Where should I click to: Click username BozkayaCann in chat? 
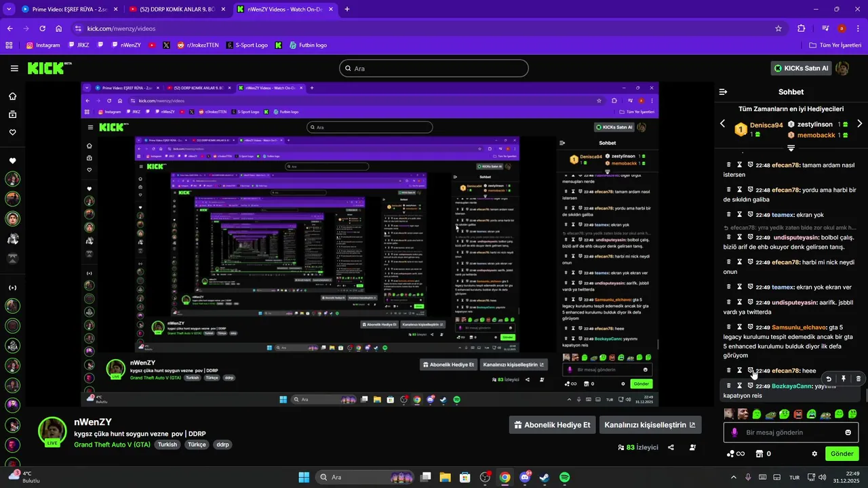coord(792,386)
